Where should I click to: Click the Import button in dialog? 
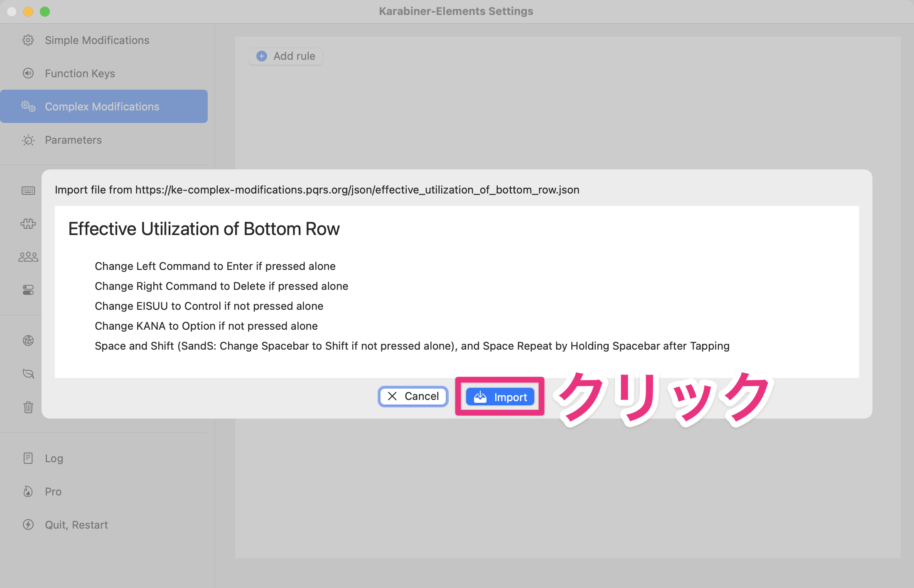500,397
